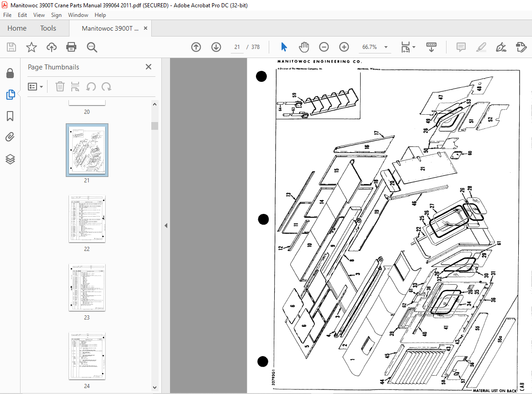Open security lock panel in sidebar
The width and height of the screenshot is (532, 394).
click(10, 73)
